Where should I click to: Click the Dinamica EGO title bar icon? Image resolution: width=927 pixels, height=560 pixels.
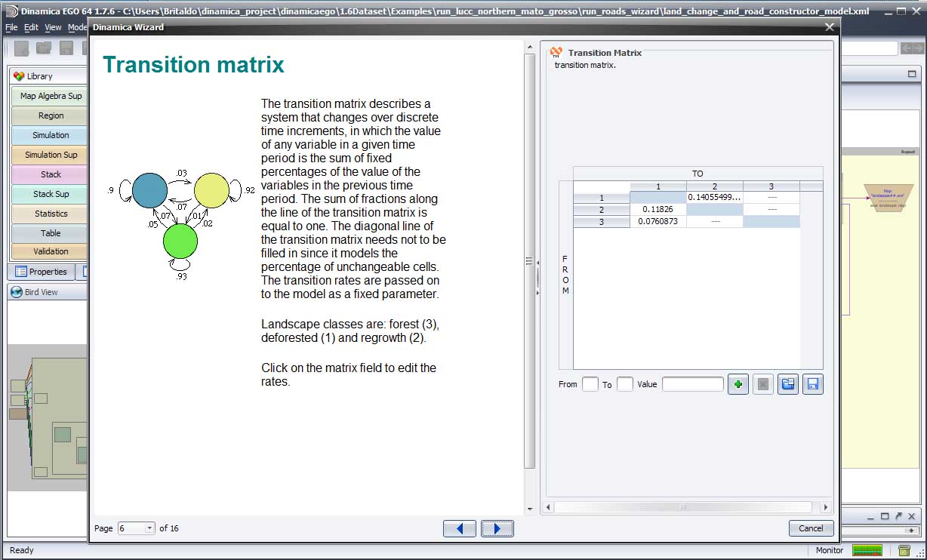(x=11, y=11)
